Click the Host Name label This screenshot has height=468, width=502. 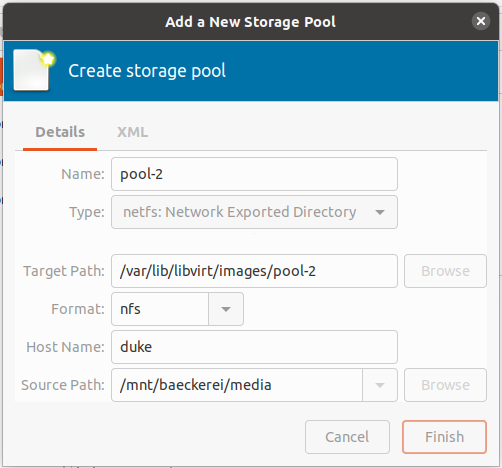point(65,347)
